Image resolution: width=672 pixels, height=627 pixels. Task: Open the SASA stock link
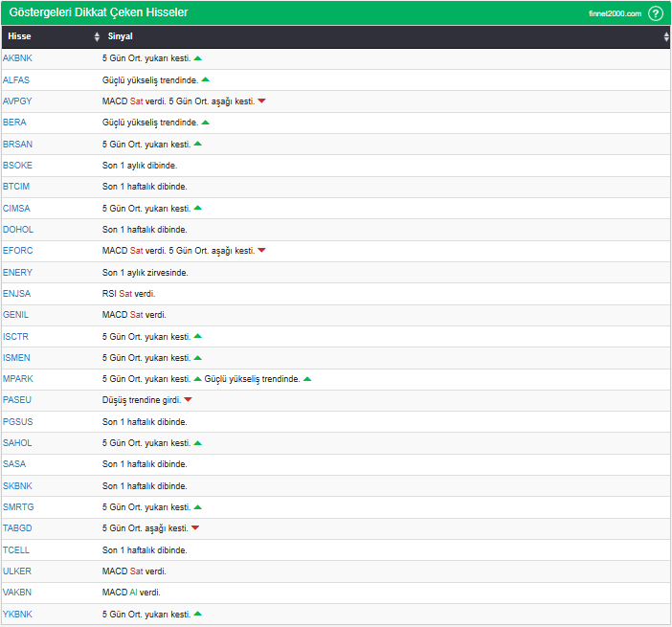14,464
